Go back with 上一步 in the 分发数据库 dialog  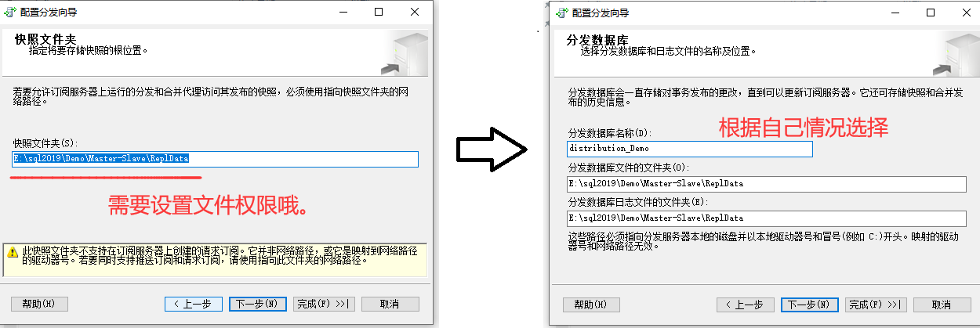click(x=746, y=305)
